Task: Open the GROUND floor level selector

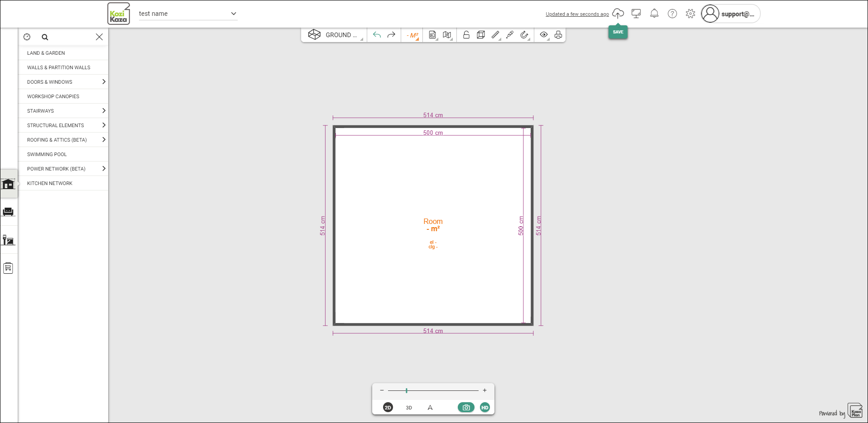Action: coord(335,35)
